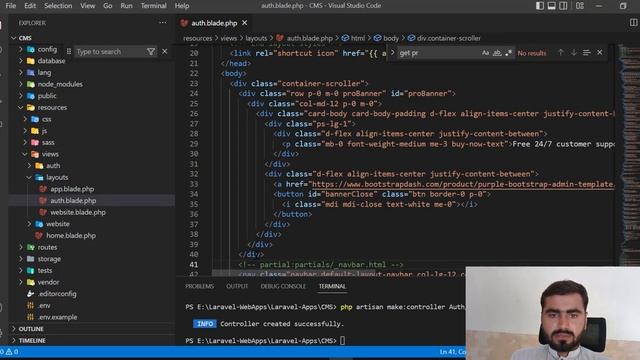Open the bootstrapdash URL link in code

pyautogui.click(x=462, y=184)
